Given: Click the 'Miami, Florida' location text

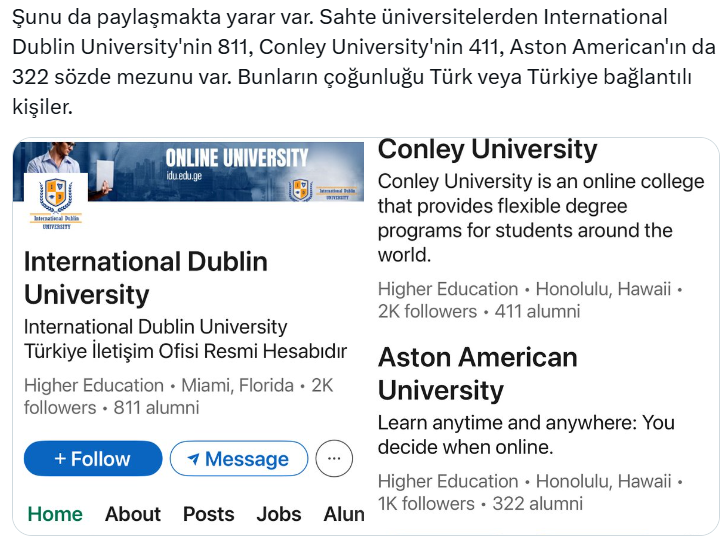Looking at the screenshot, I should click(237, 385).
